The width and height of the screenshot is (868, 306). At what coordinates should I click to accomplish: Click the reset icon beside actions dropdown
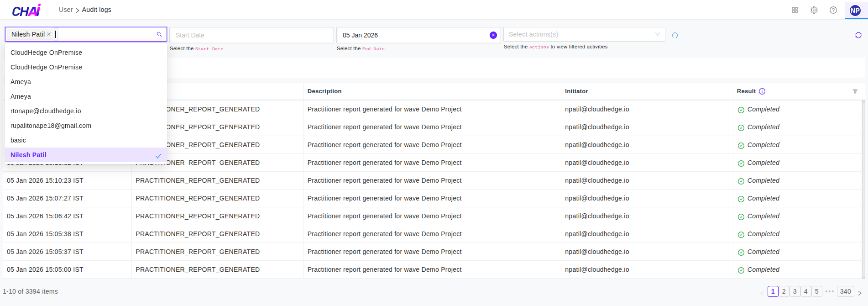(x=675, y=35)
